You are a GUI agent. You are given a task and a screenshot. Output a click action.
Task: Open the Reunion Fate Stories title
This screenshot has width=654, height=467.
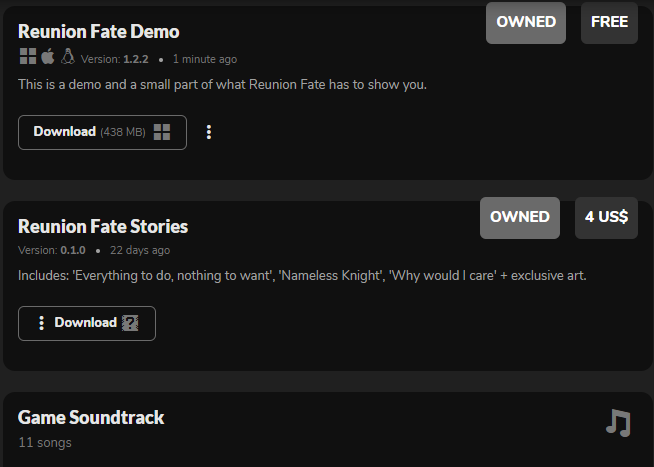[103, 226]
